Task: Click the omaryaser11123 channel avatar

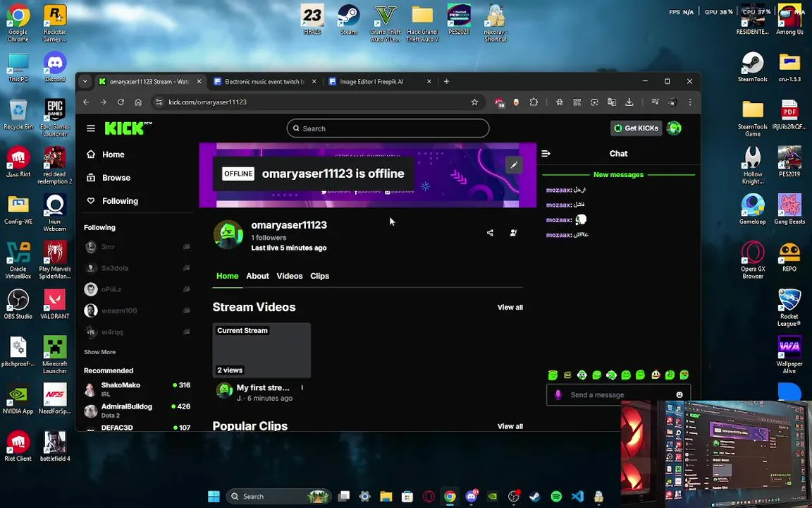Action: point(228,235)
